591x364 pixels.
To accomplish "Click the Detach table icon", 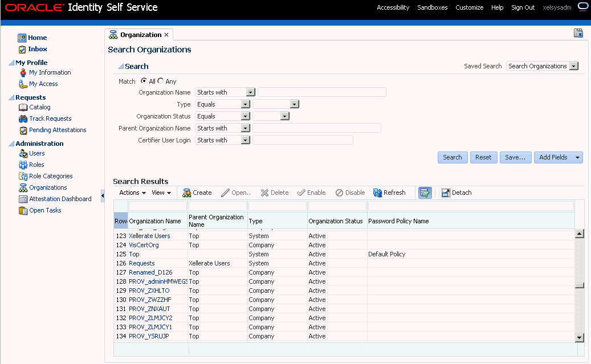I will [x=446, y=193].
